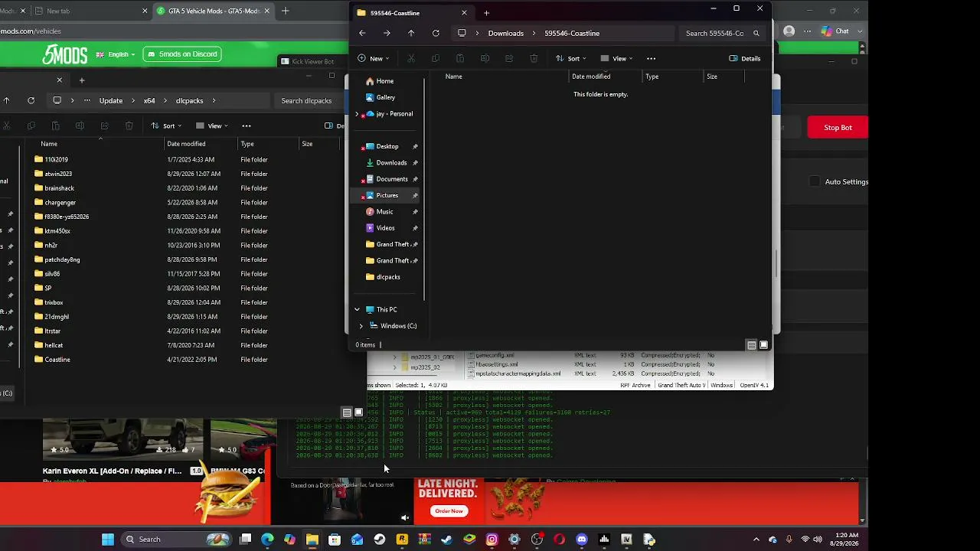Select the Coastline folder in dlcpacks

click(57, 360)
